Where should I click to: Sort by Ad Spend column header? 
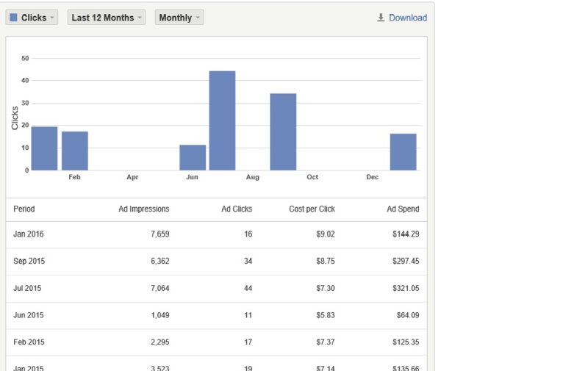tap(403, 209)
